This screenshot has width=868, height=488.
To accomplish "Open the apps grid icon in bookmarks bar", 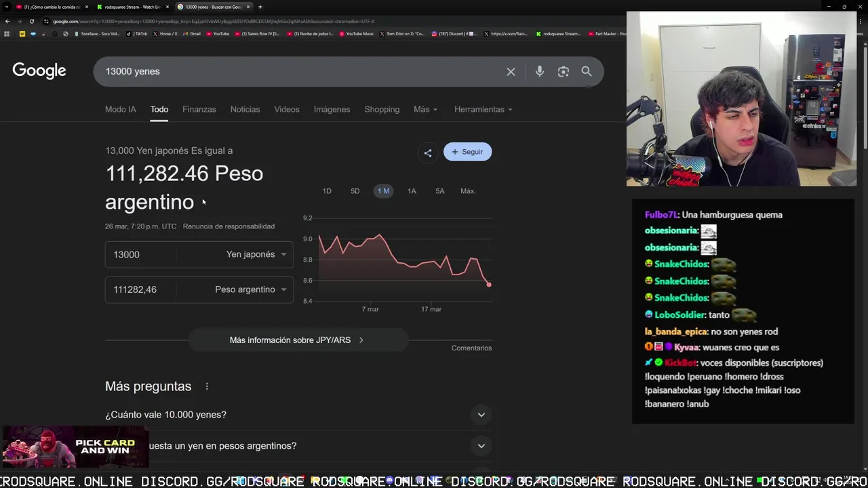I will 7,34.
